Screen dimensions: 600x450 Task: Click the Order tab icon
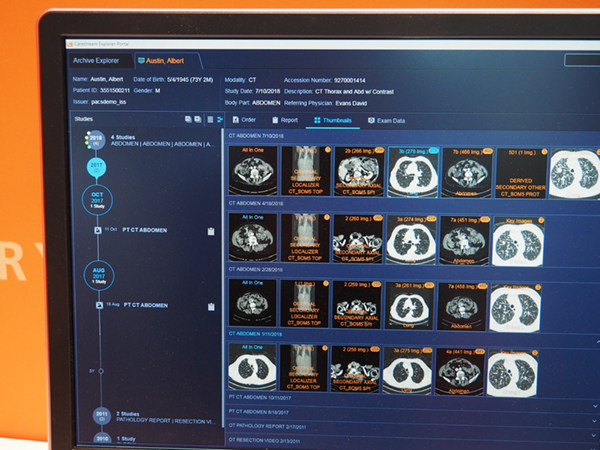pyautogui.click(x=235, y=120)
